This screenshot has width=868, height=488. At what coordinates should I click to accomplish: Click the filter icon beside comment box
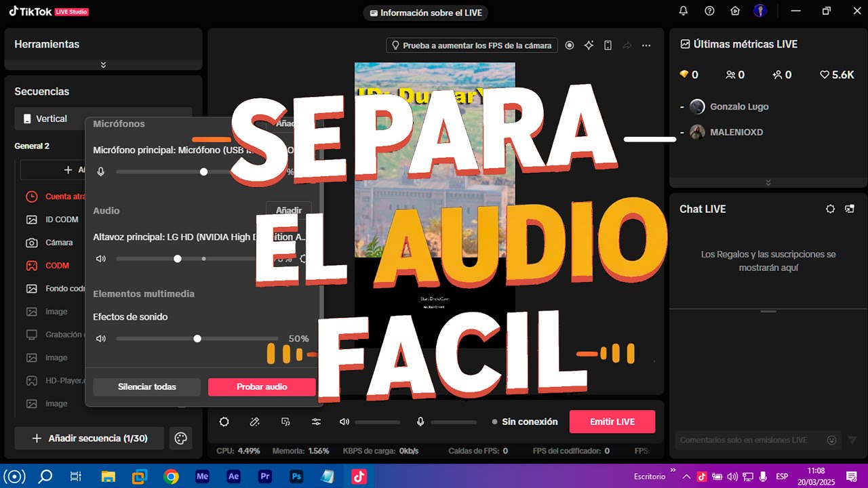tap(852, 440)
